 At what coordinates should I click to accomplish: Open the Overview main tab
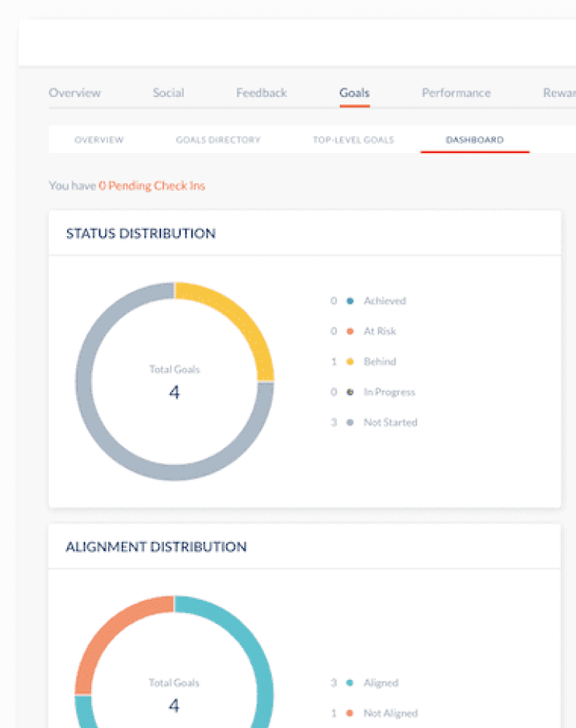click(75, 93)
